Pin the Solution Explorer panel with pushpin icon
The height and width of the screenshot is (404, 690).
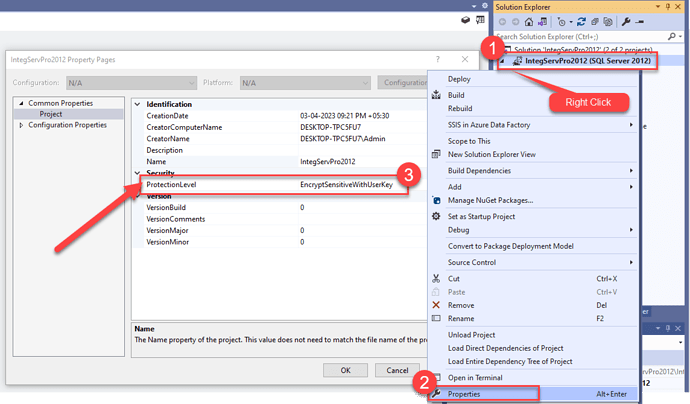[670, 5]
